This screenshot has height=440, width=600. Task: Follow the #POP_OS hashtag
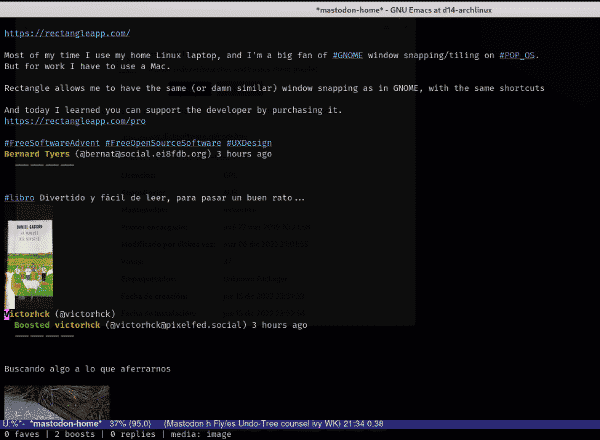coord(517,55)
